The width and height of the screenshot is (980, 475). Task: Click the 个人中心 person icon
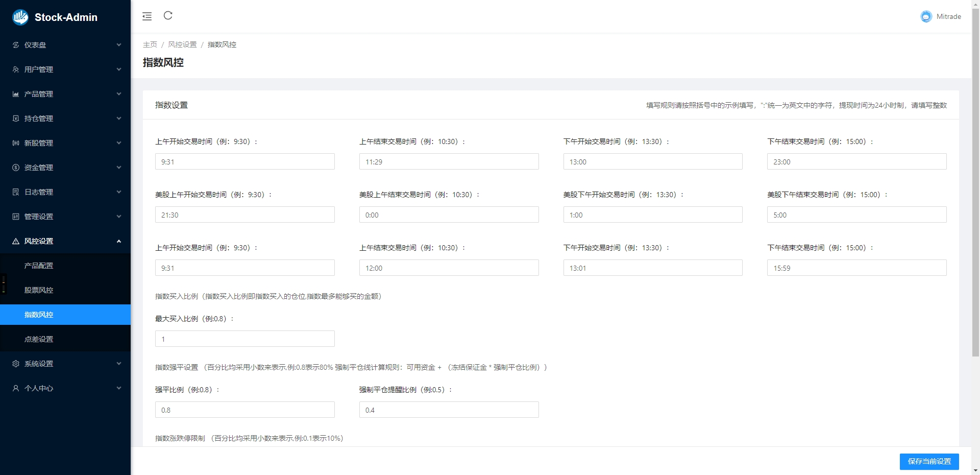(16, 388)
